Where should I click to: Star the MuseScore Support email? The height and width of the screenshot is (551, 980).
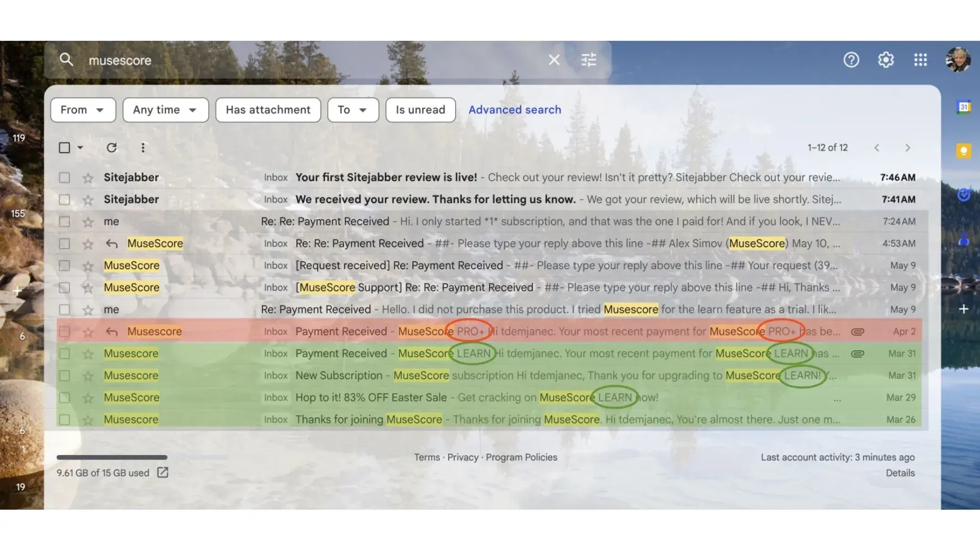tap(88, 288)
